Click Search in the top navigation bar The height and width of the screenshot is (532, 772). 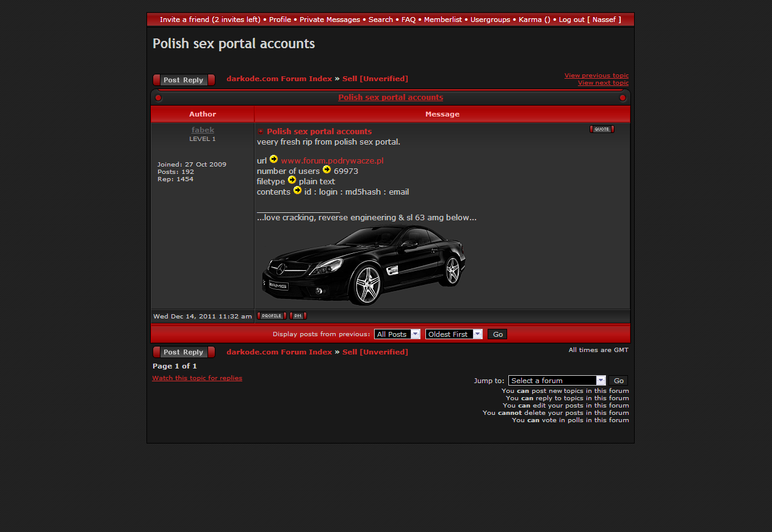tap(381, 20)
